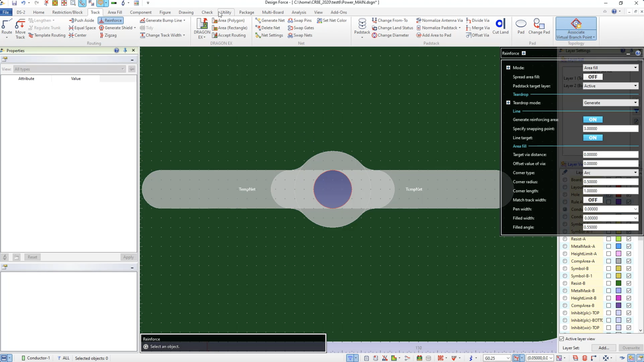644x362 pixels.
Task: Click the Apply button in Properties
Action: [128, 257]
